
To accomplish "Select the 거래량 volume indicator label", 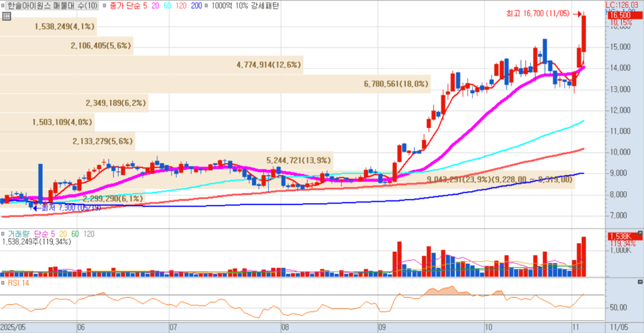I will click(x=19, y=234).
